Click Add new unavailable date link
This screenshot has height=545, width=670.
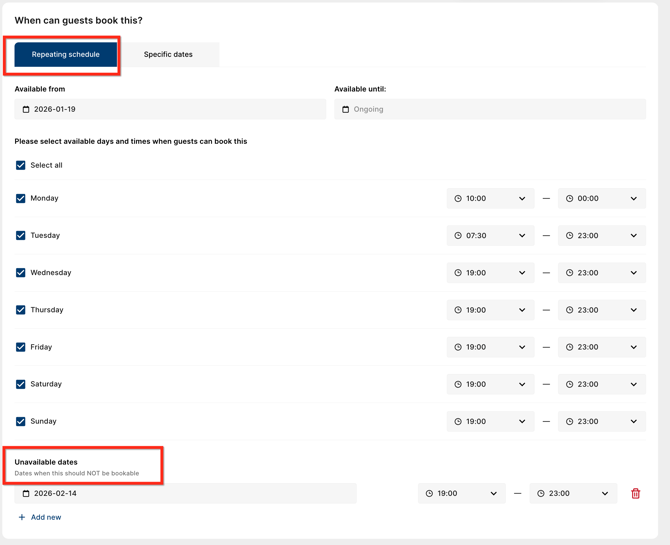(x=46, y=517)
